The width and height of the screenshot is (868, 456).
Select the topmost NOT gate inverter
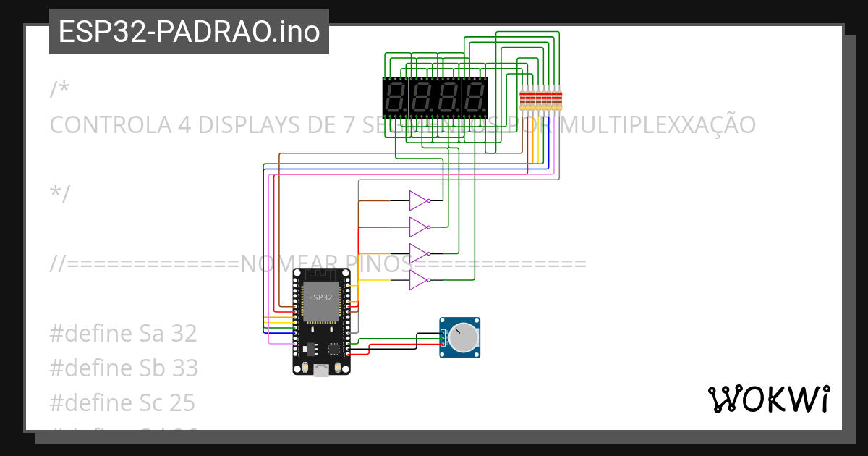click(417, 201)
